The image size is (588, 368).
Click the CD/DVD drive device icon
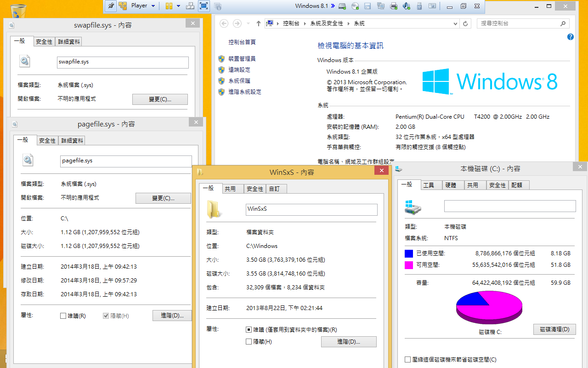[355, 6]
